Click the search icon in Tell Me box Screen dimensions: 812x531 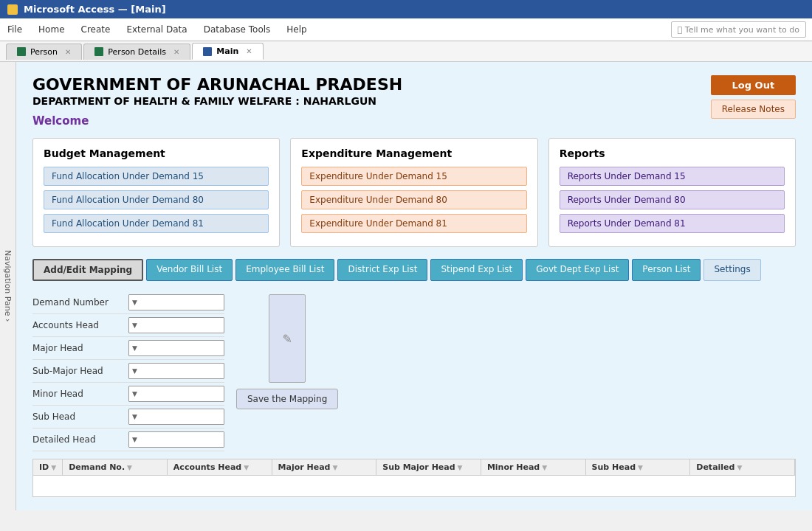(680, 29)
